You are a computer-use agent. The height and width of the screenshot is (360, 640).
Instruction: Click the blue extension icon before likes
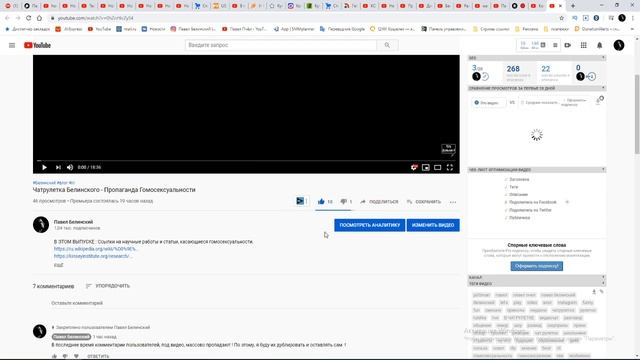pos(300,201)
